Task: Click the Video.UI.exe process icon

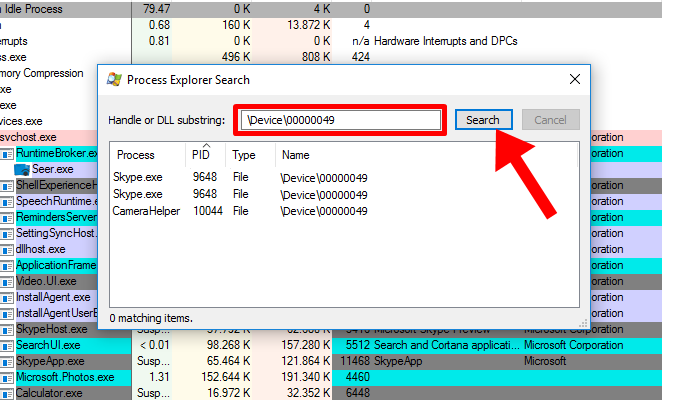Action: point(7,282)
